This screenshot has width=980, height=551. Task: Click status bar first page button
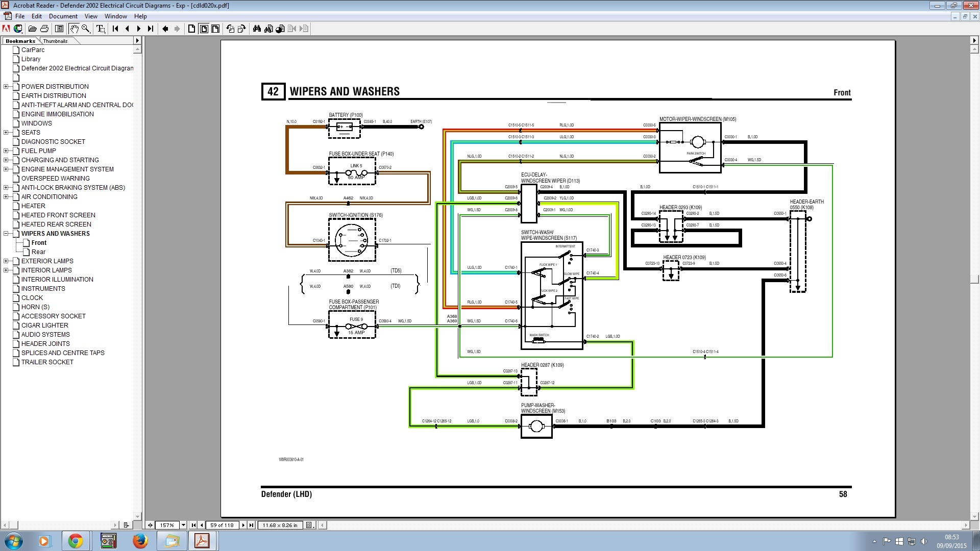point(193,525)
